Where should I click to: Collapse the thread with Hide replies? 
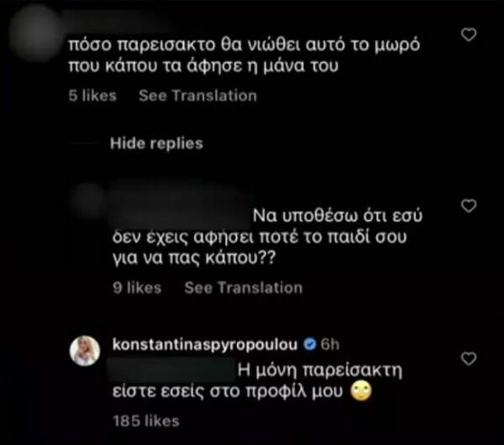point(156,144)
